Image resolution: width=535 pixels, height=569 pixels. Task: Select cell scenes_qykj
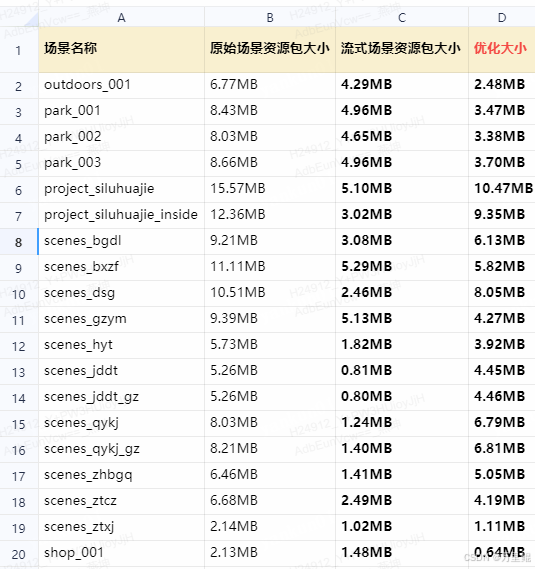(x=121, y=423)
